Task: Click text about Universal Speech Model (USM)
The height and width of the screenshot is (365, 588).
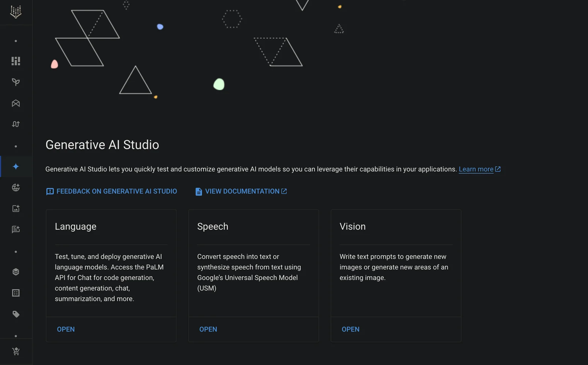Action: [249, 272]
